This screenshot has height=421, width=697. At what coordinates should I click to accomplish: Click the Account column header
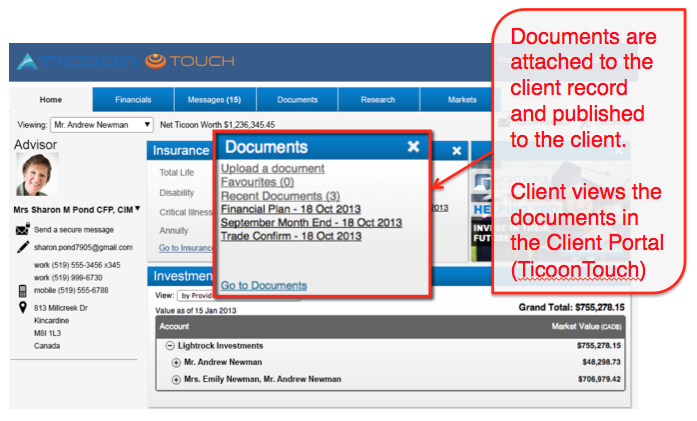tap(174, 326)
